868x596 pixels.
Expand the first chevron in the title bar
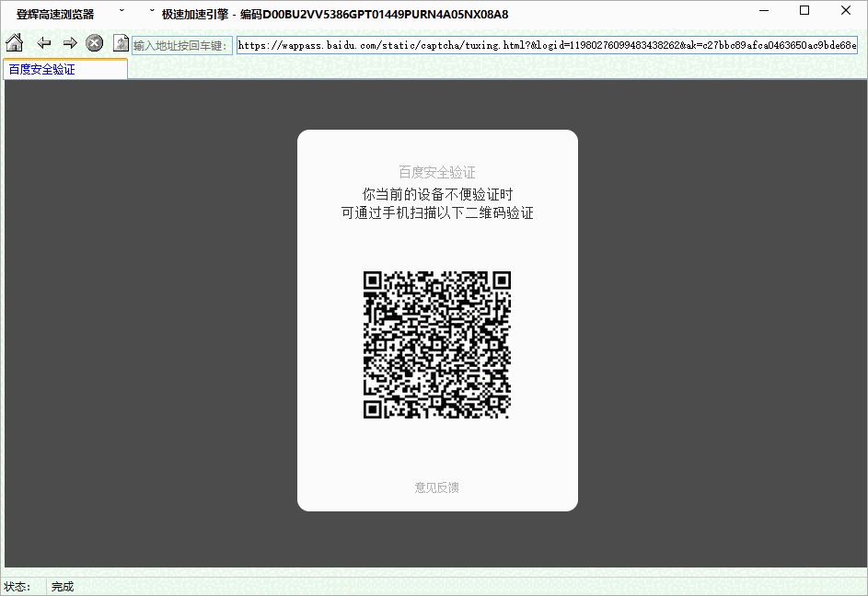(x=121, y=12)
